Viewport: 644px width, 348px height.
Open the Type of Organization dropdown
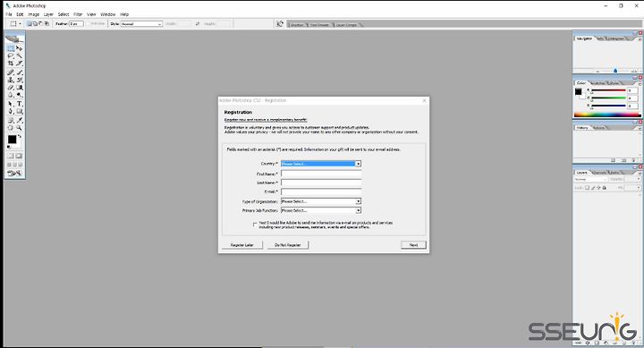pos(321,201)
